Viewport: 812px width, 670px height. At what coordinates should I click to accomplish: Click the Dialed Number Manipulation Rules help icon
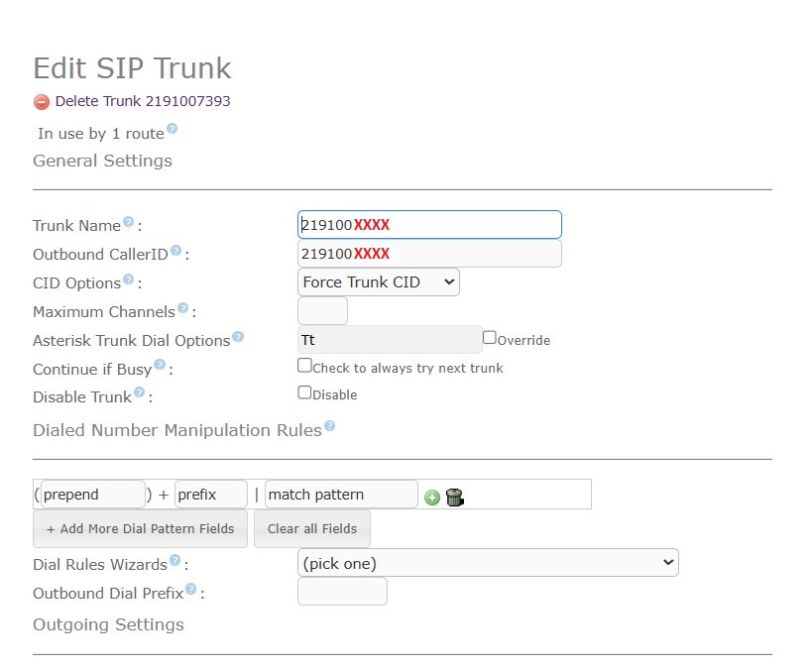click(x=328, y=424)
